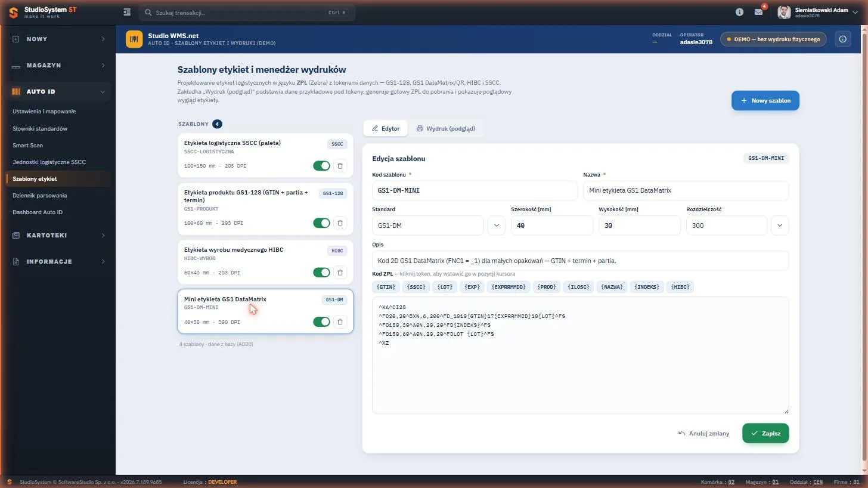The width and height of the screenshot is (868, 488).
Task: Click the AUTO ID barcode sidebar icon
Action: 16,91
